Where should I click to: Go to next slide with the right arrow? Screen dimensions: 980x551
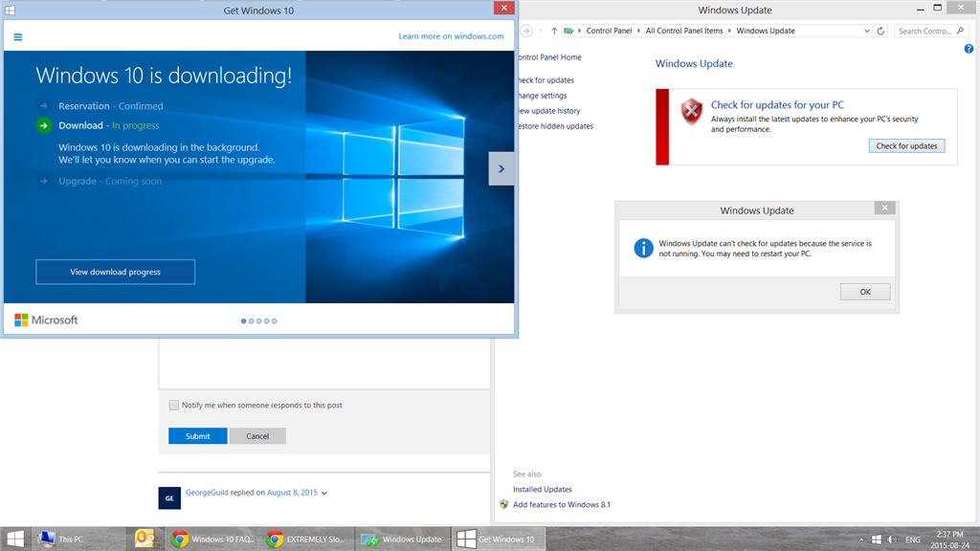pos(501,168)
